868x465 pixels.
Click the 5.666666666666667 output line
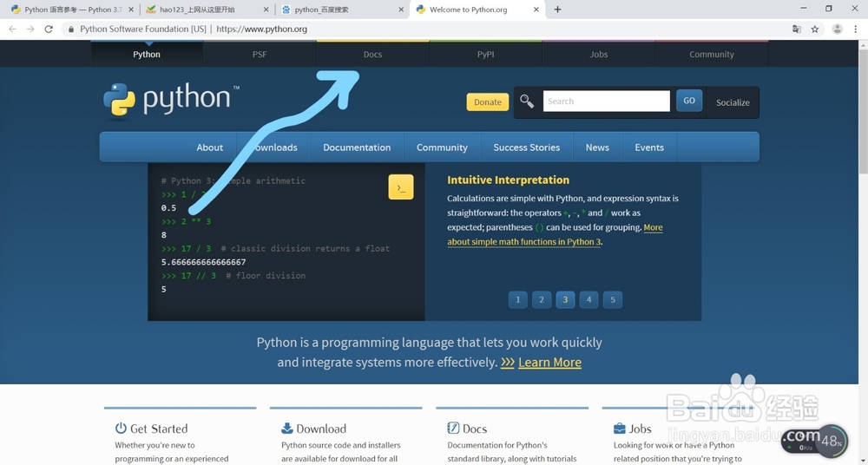pos(204,262)
